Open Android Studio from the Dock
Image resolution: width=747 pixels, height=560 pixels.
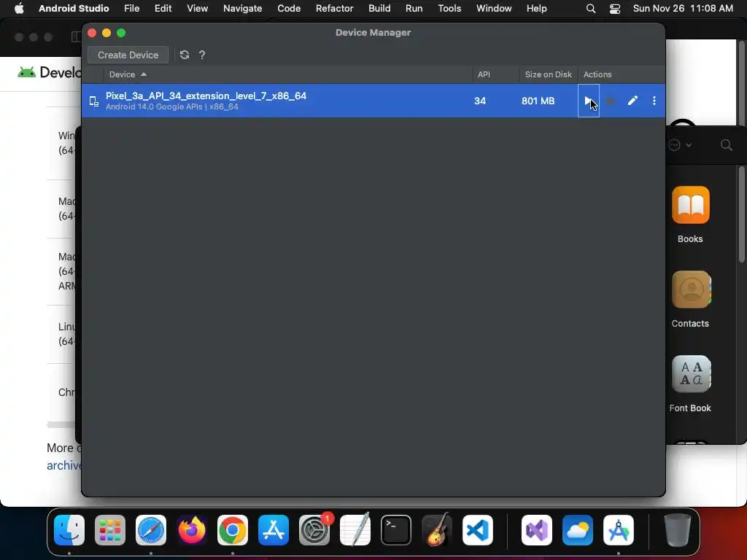pos(619,530)
